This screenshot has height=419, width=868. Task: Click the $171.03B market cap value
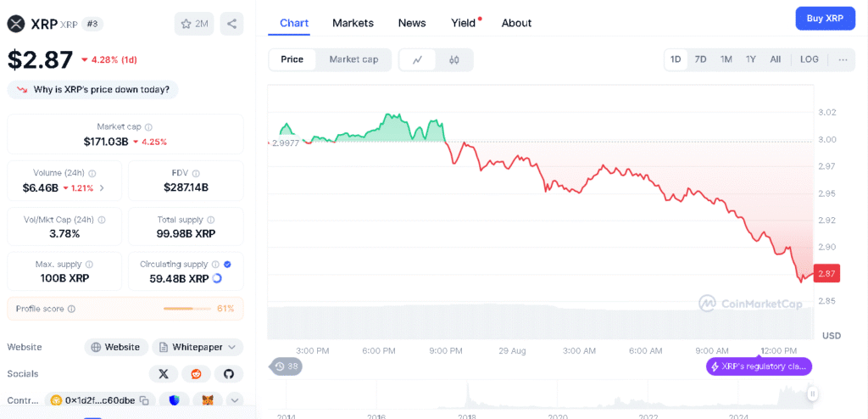[106, 142]
